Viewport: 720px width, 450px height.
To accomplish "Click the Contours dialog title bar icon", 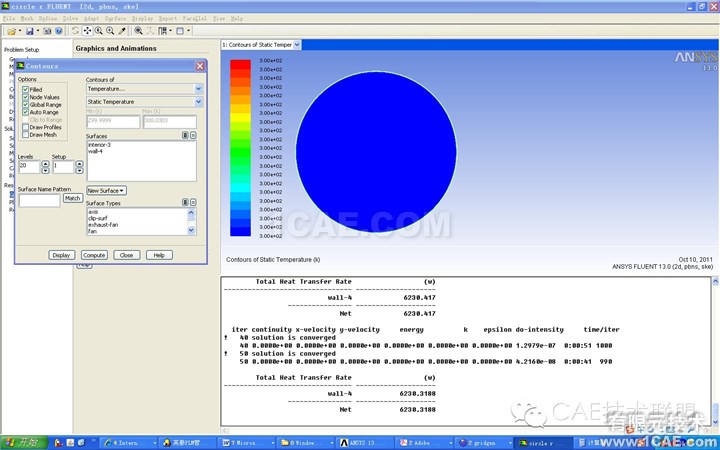I will click(x=20, y=66).
